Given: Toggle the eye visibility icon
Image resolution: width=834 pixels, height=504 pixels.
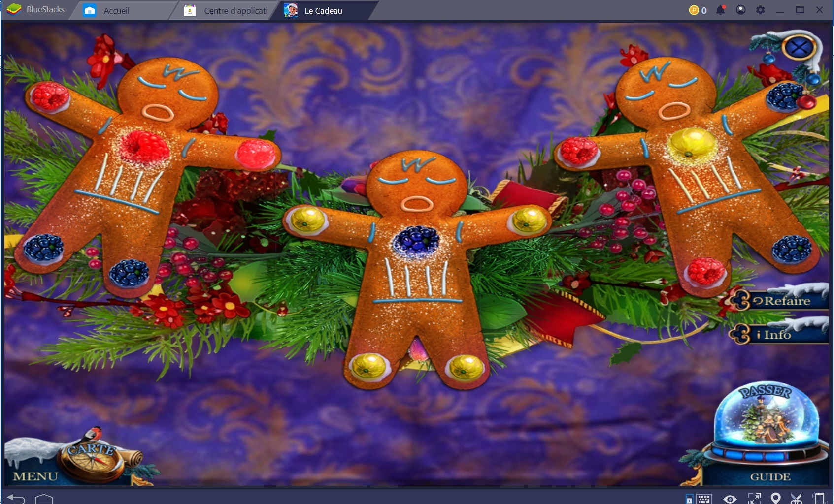Looking at the screenshot, I should tap(730, 499).
